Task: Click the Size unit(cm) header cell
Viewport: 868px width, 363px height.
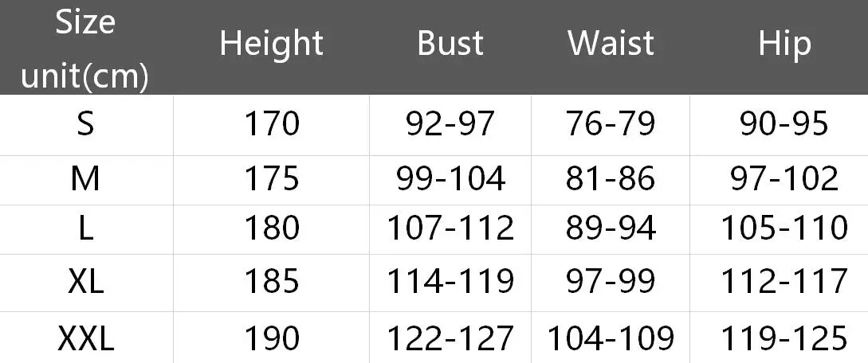Action: [x=84, y=49]
